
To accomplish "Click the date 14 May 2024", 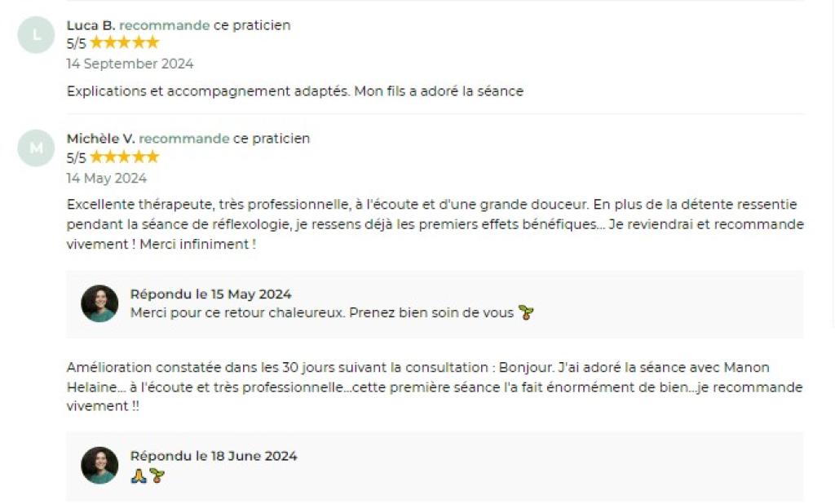I will tap(106, 178).
